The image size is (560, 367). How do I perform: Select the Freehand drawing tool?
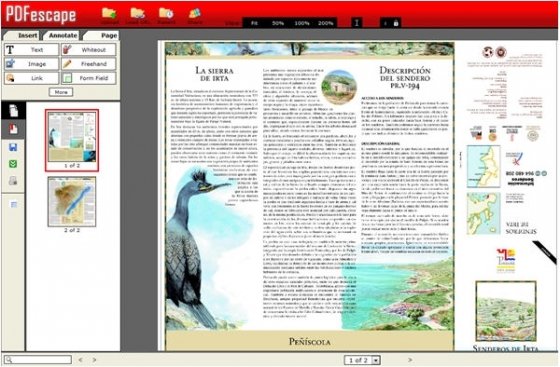tap(89, 64)
